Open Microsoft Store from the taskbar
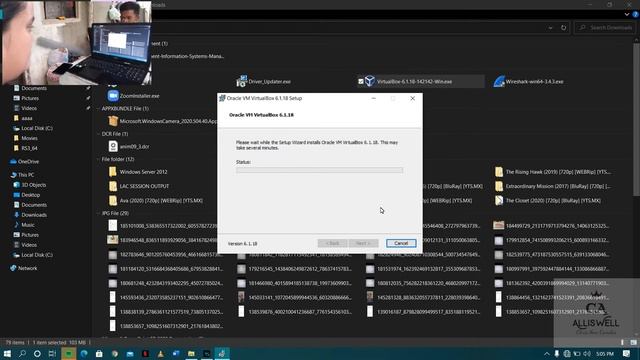Image resolution: width=640 pixels, height=360 pixels. [99, 353]
